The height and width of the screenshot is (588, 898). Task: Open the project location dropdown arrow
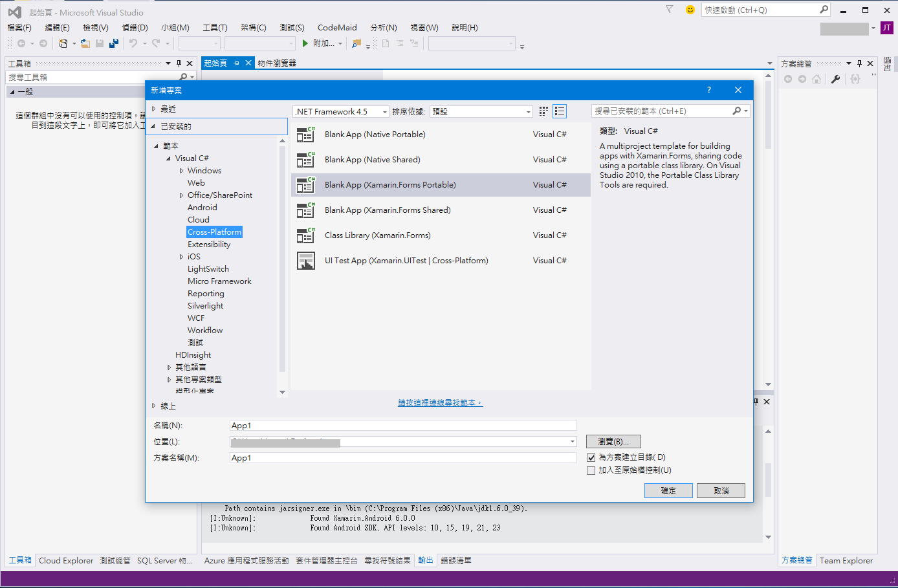[x=572, y=442]
